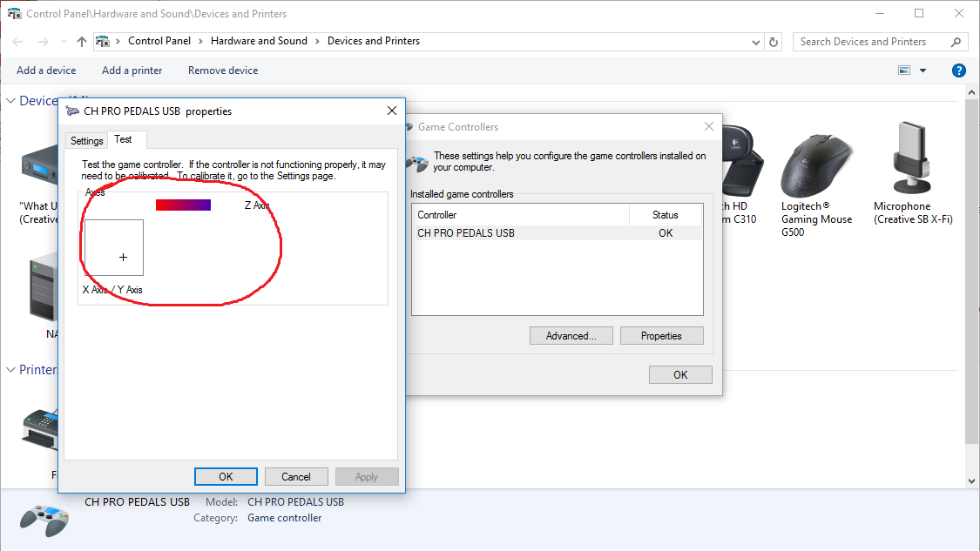Collapse the Devices group
Image resolution: width=980 pixels, height=551 pixels.
10,101
